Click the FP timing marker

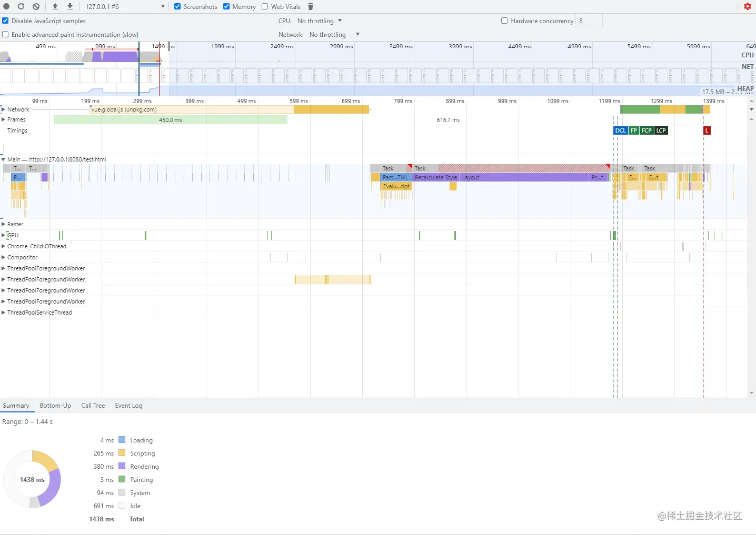634,130
